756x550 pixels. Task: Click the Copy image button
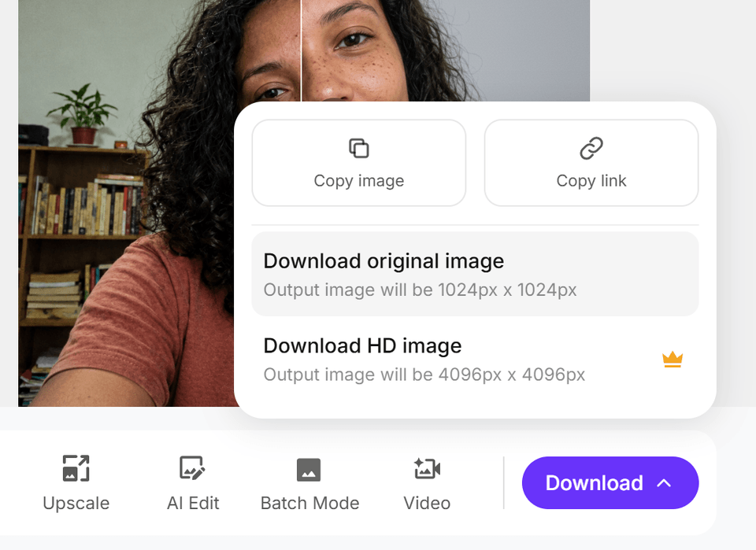[359, 163]
